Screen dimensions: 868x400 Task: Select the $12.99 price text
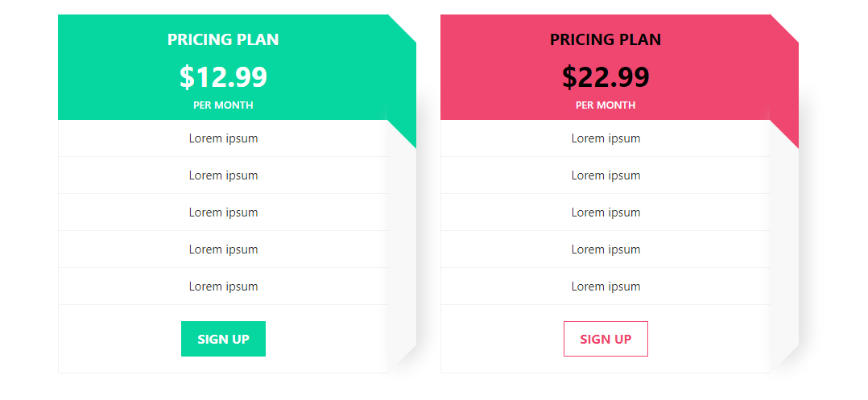[x=223, y=77]
